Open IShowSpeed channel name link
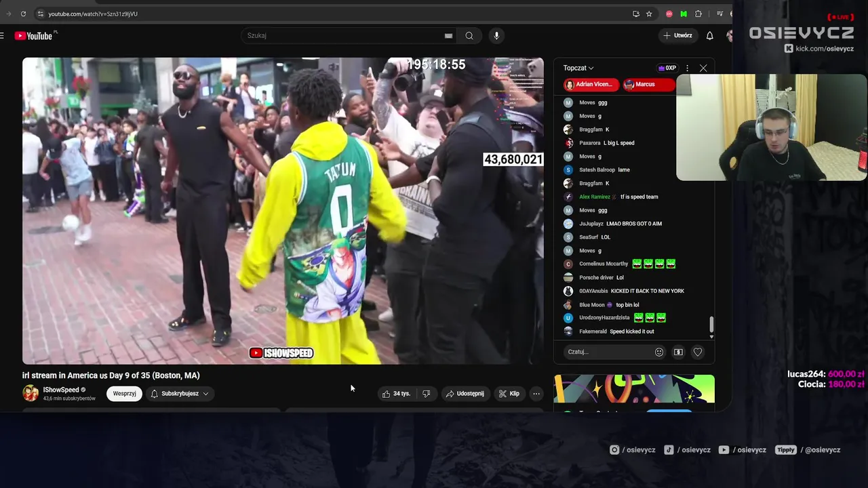This screenshot has height=488, width=868. (x=61, y=390)
